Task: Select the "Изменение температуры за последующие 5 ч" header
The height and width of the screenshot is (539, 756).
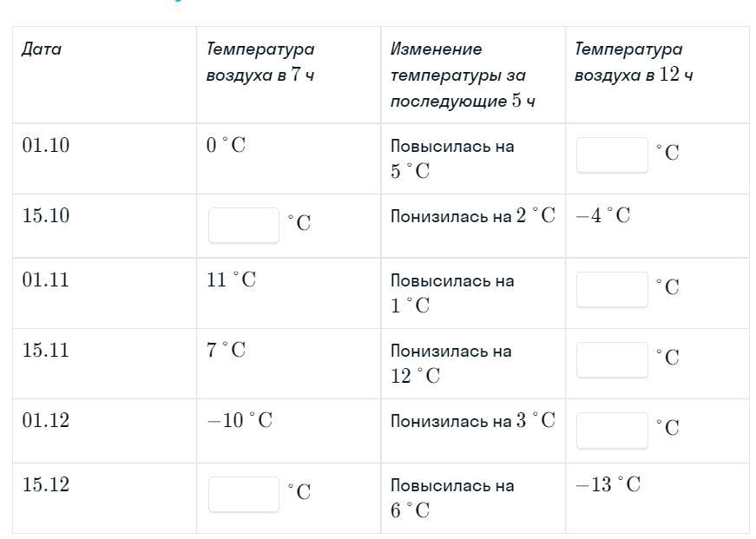Action: [462, 75]
